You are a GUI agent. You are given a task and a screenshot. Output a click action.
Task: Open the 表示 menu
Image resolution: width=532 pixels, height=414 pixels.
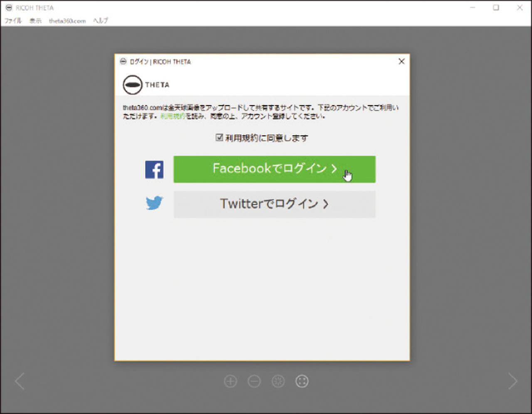coord(35,21)
